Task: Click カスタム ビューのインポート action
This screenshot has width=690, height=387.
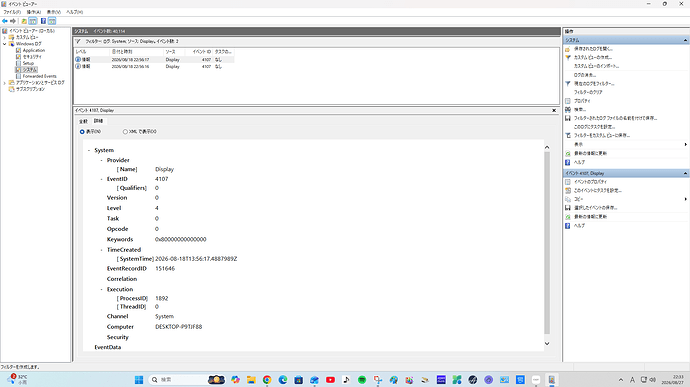Action: coord(596,66)
